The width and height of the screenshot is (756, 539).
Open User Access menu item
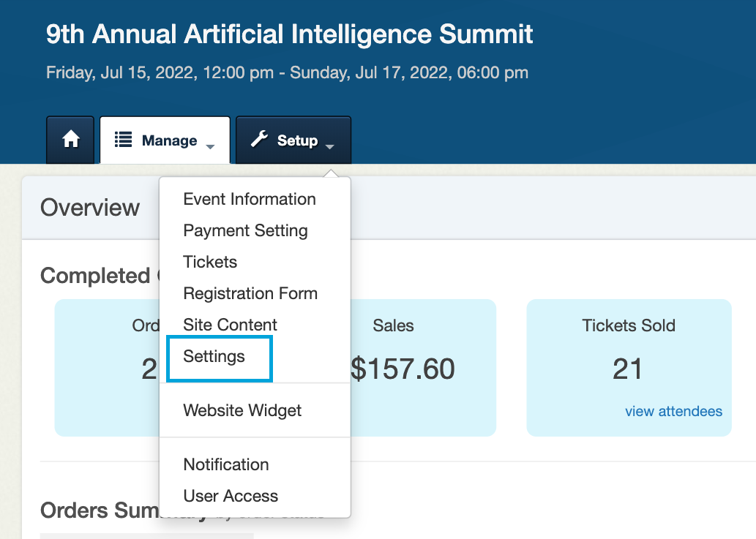coord(231,496)
